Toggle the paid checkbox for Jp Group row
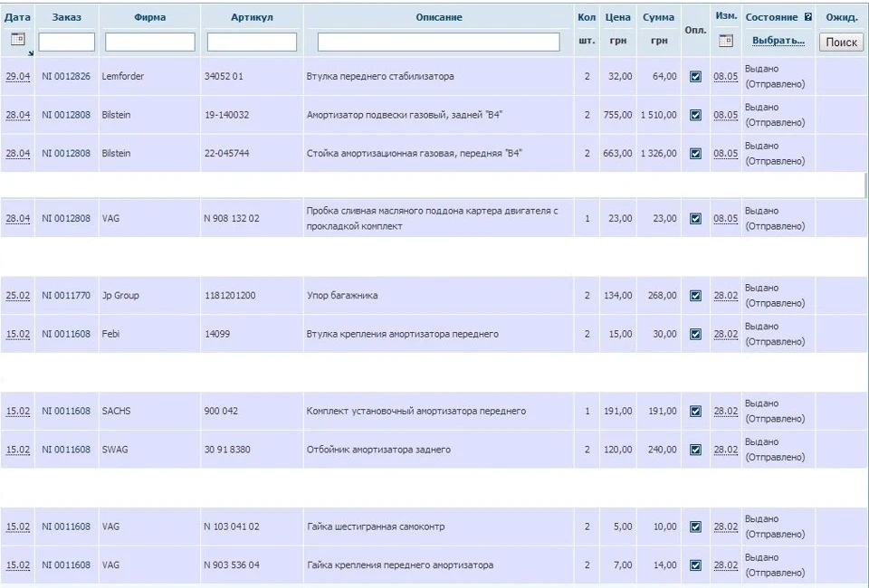This screenshot has height=588, width=869. click(695, 296)
